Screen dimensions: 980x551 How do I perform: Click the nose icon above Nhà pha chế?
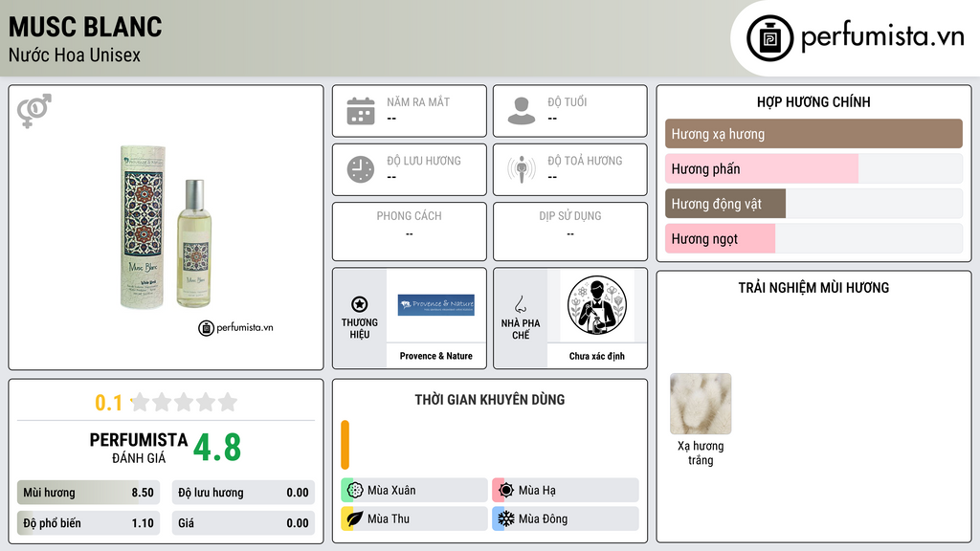pos(520,304)
